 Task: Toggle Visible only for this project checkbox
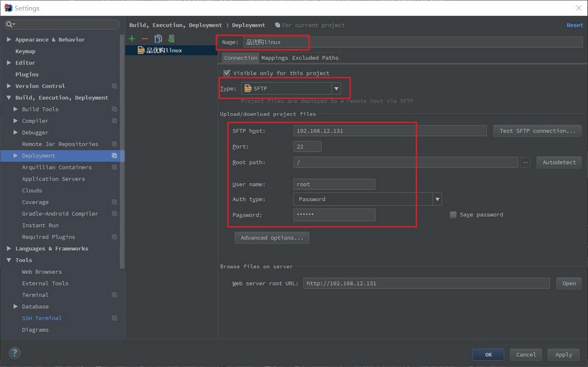pyautogui.click(x=227, y=73)
